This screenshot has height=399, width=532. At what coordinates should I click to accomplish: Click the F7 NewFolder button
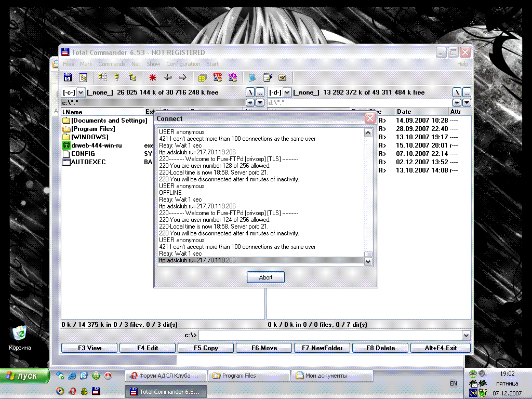322,348
